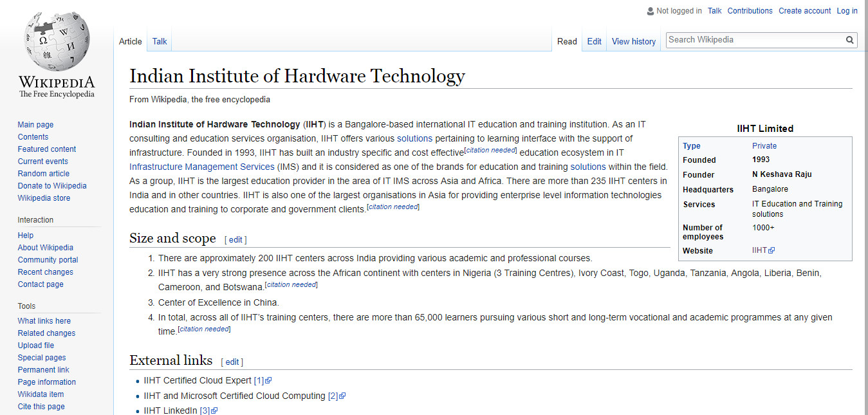868x415 pixels.
Task: Click the Wikipedia globe logo
Action: [x=57, y=39]
